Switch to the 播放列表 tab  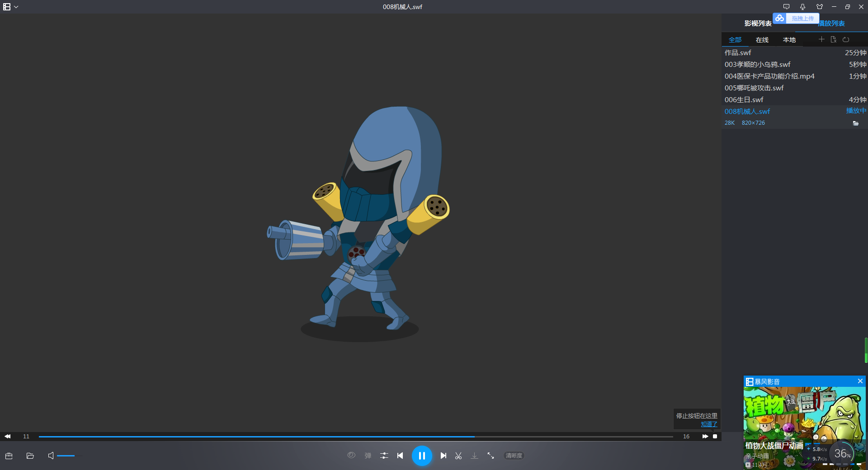(x=831, y=23)
